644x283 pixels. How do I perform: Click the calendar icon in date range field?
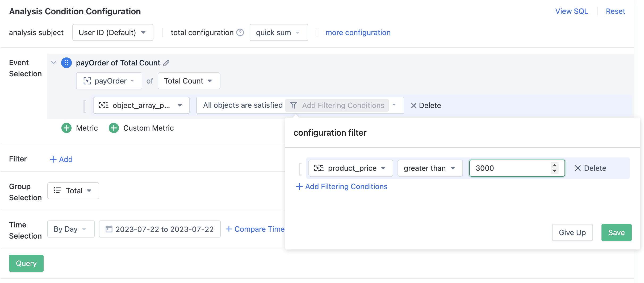[x=109, y=229]
